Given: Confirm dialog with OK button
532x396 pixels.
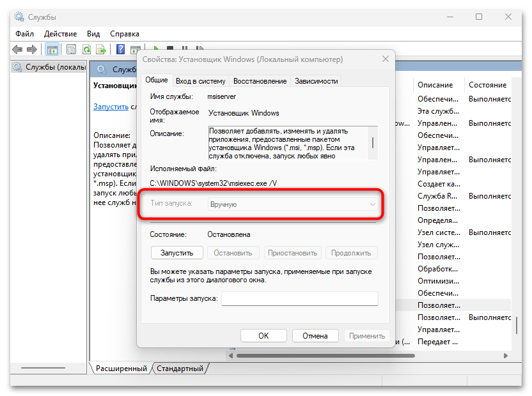Looking at the screenshot, I should pyautogui.click(x=263, y=336).
